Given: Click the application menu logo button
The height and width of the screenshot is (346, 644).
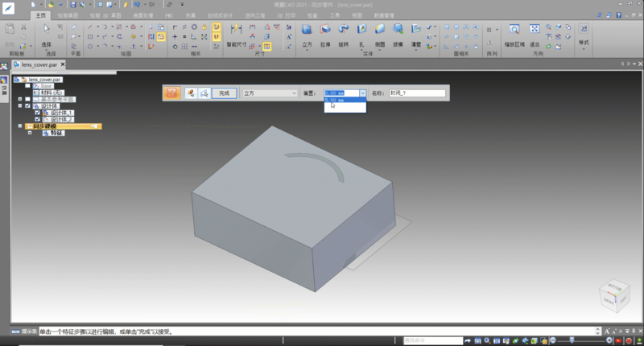Looking at the screenshot, I should 9,8.
